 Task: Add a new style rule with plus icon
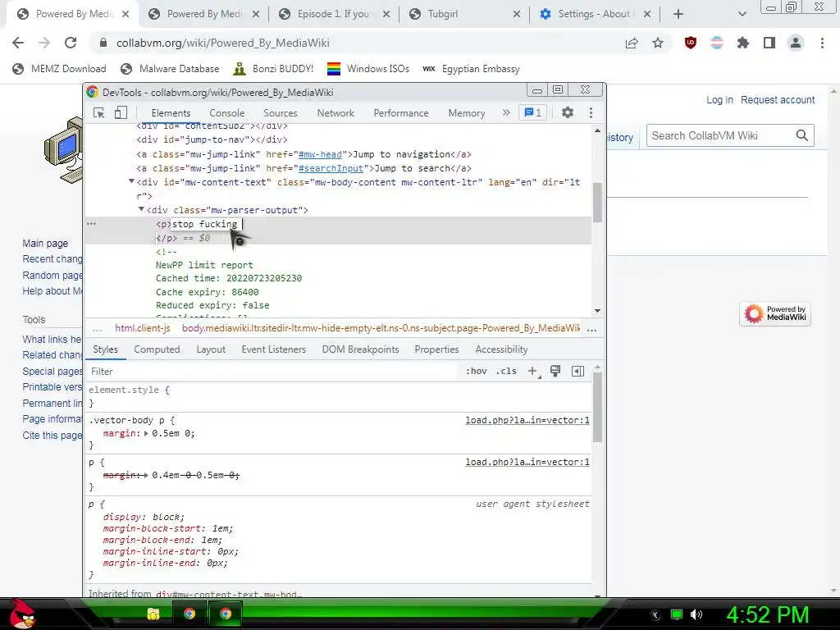coord(532,372)
